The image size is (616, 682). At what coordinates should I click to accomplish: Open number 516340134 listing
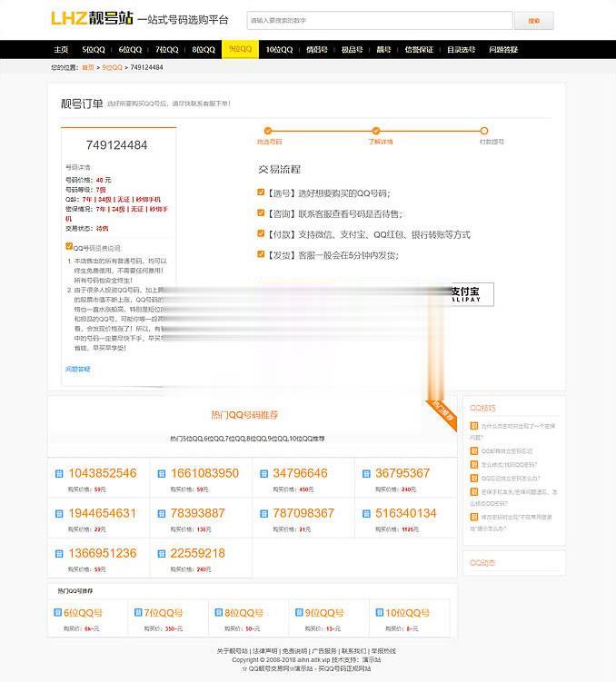tap(405, 513)
